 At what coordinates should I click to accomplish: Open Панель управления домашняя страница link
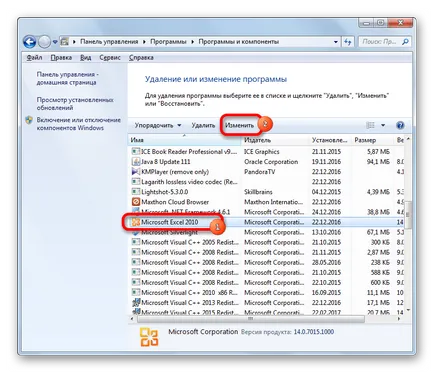[x=67, y=78]
